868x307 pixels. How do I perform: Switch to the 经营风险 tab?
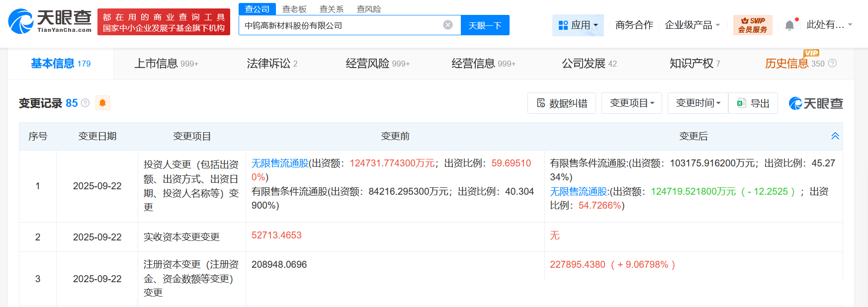[378, 64]
